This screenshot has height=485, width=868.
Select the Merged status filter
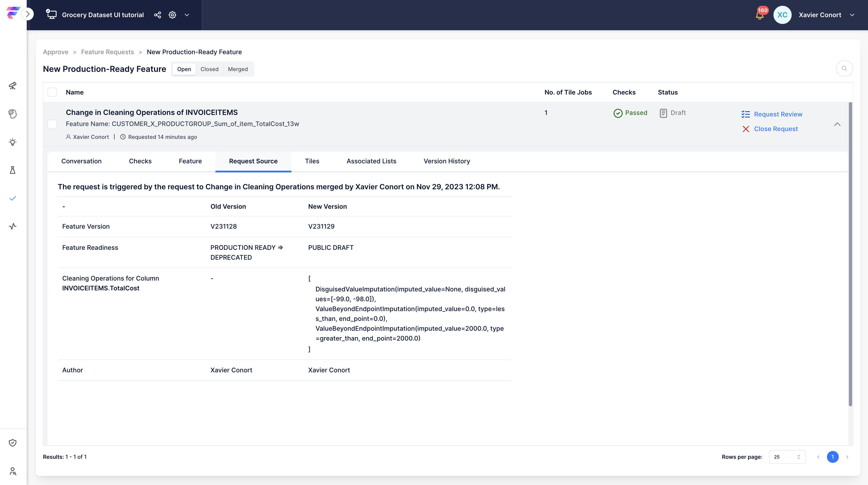238,69
